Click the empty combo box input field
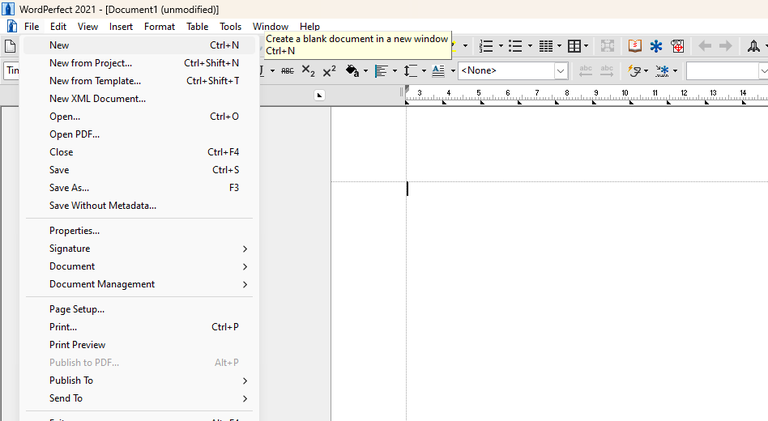Image resolution: width=768 pixels, height=421 pixels. [x=723, y=71]
